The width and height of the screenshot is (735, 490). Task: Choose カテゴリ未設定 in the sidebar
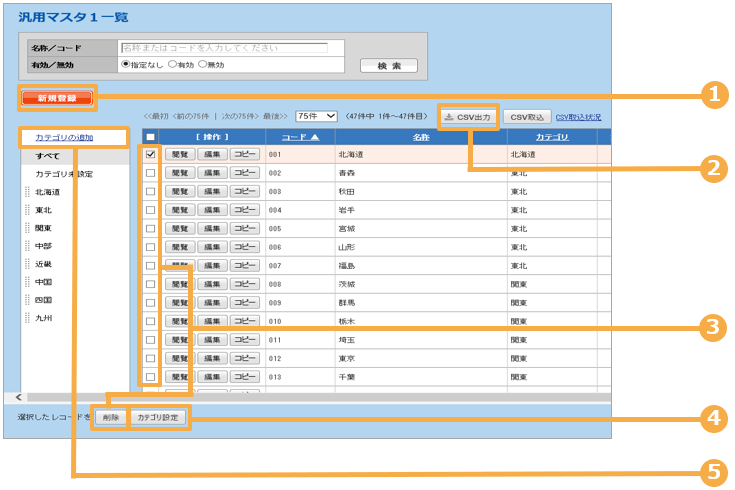[x=64, y=174]
